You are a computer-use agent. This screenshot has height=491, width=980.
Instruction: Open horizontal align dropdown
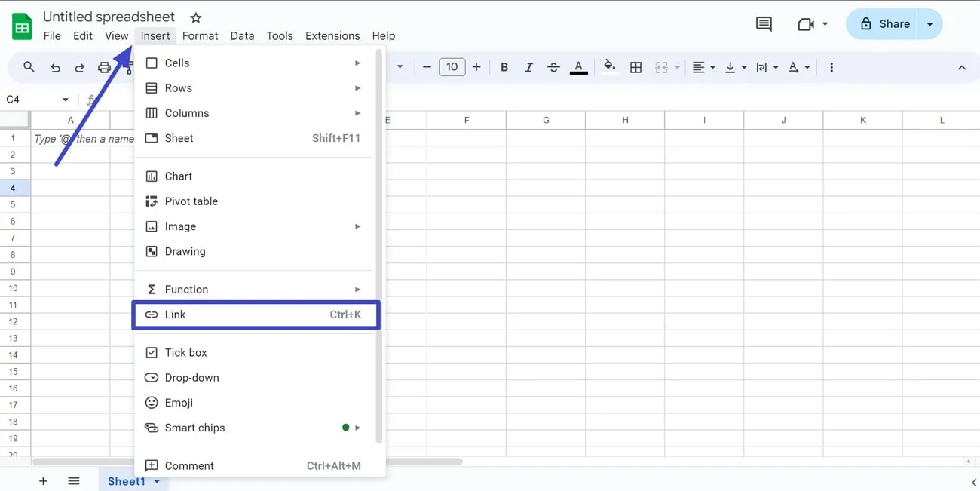[x=703, y=67]
